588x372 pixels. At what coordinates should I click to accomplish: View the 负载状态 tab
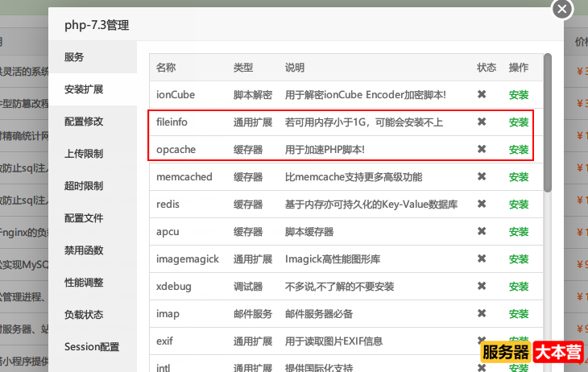tap(84, 315)
